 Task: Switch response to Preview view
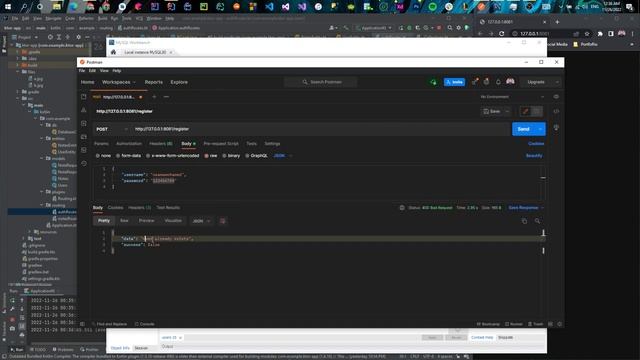[147, 221]
